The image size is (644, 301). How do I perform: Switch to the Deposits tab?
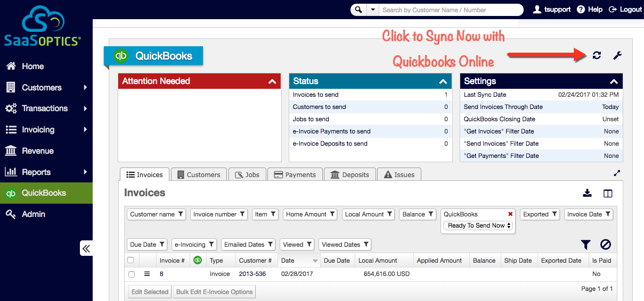[350, 174]
